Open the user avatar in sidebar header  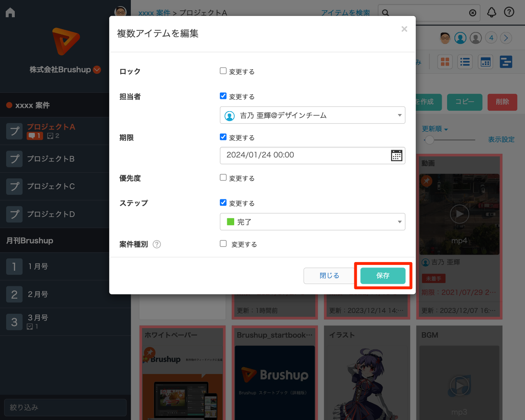120,11
